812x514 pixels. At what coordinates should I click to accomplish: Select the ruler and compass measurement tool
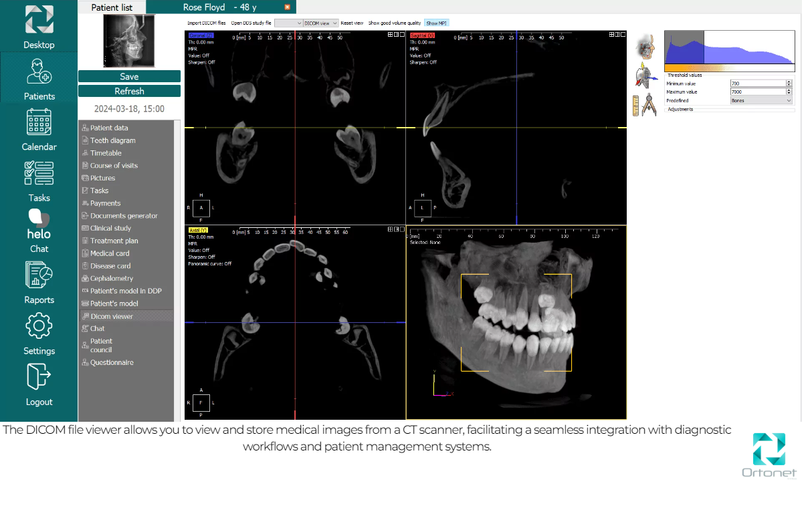click(645, 105)
